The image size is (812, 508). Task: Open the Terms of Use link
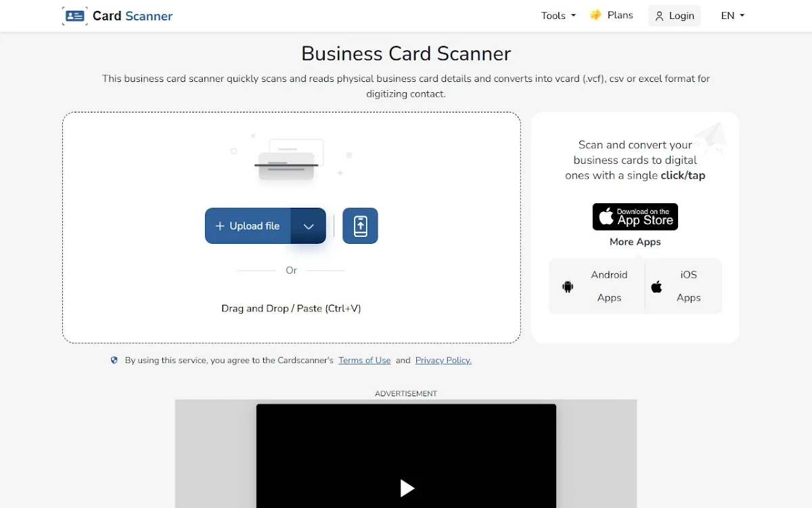click(365, 360)
